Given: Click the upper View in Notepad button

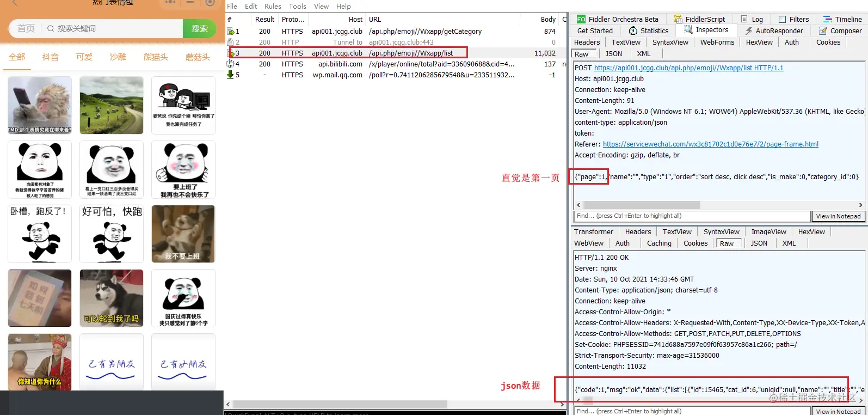Looking at the screenshot, I should click(x=838, y=216).
